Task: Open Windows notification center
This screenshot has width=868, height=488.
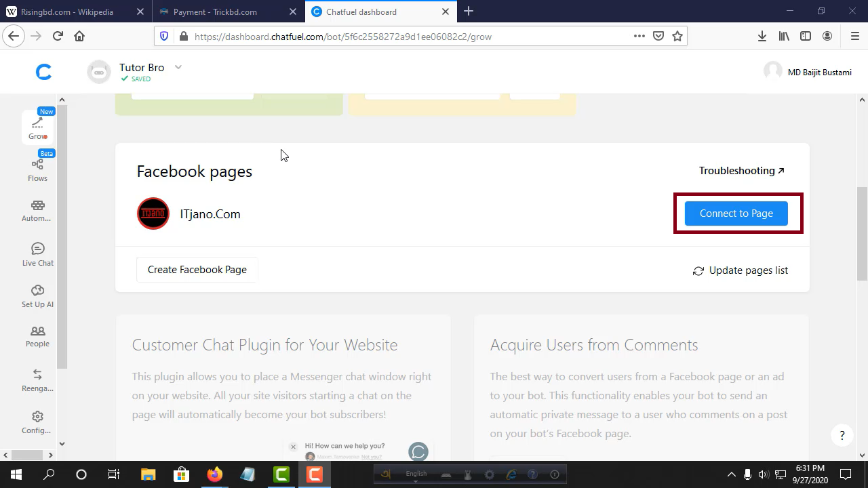Action: pos(846,474)
